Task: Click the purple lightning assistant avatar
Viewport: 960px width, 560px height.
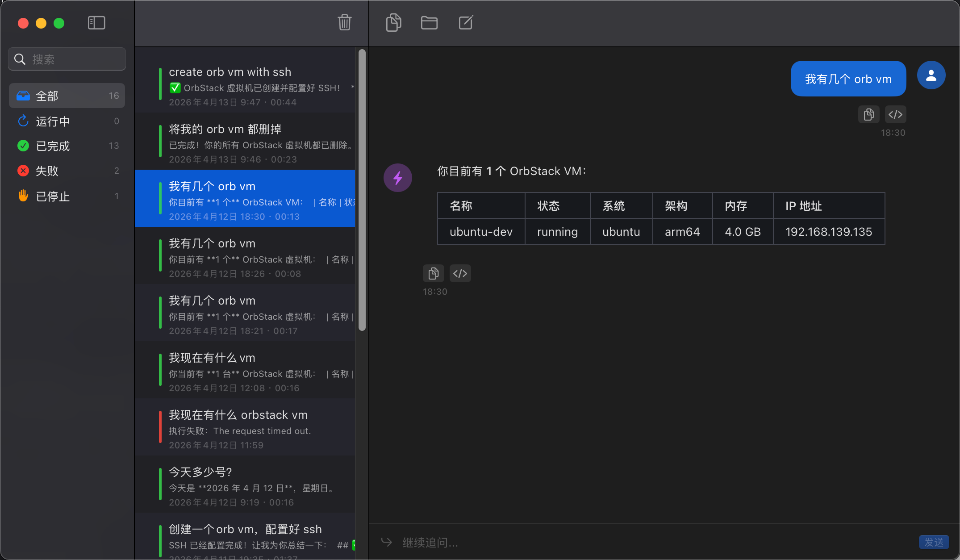Action: click(x=398, y=178)
